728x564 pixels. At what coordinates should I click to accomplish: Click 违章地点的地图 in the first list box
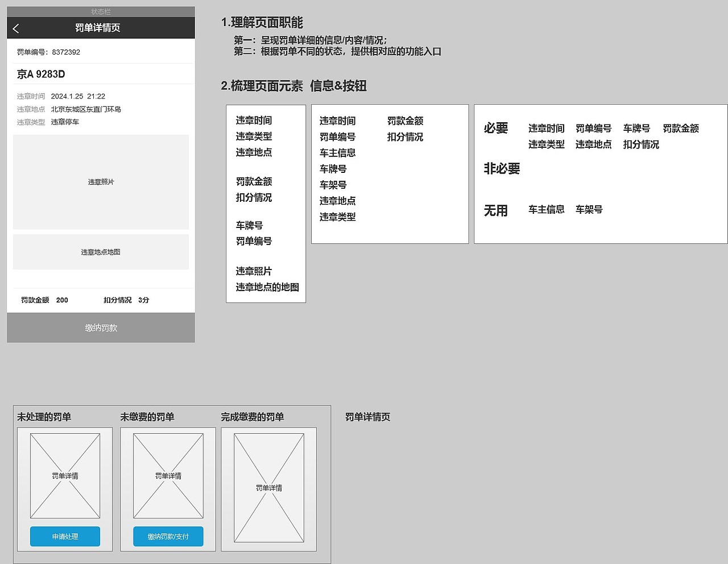pos(267,287)
